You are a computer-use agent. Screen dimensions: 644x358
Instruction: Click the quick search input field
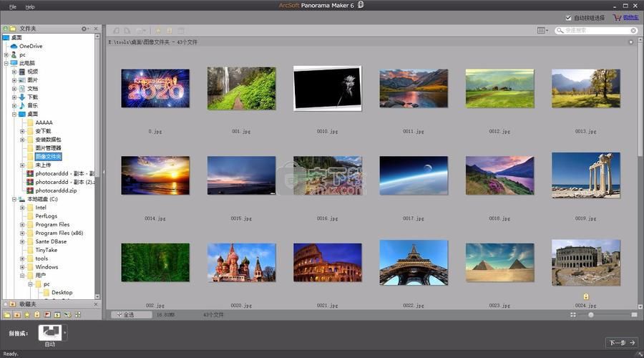coord(596,30)
